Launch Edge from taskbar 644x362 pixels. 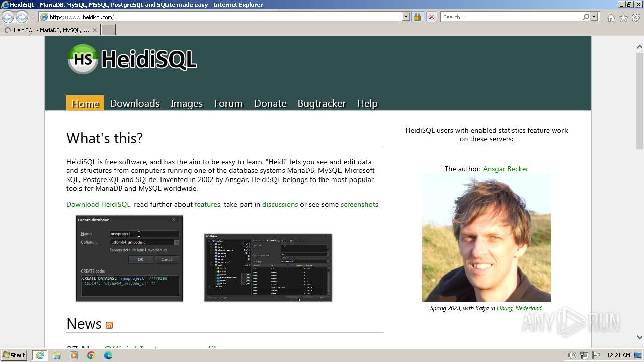point(108,355)
